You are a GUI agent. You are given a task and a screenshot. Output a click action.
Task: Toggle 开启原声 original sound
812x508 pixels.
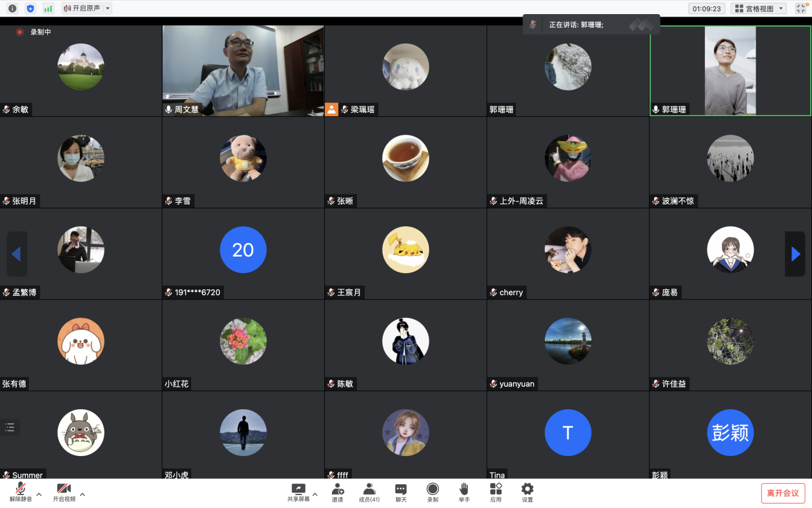click(x=82, y=8)
